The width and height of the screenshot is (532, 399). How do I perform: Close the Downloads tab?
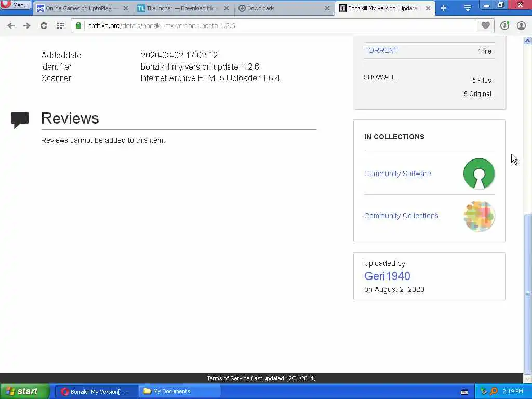[x=327, y=8]
